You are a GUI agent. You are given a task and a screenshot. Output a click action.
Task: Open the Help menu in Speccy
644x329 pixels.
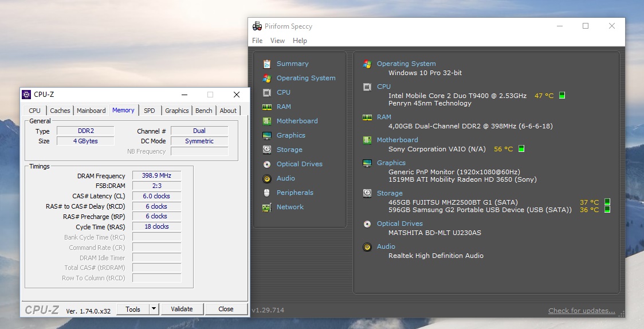[300, 41]
